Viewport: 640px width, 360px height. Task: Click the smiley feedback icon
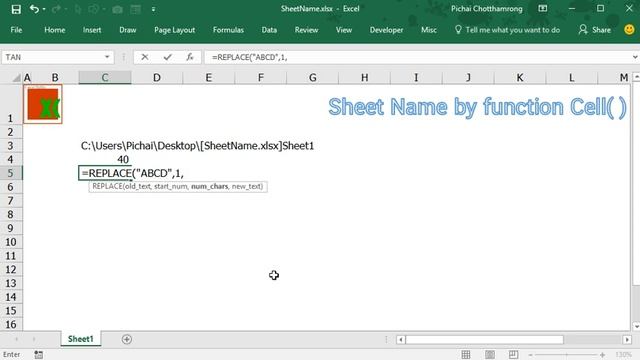click(x=629, y=29)
